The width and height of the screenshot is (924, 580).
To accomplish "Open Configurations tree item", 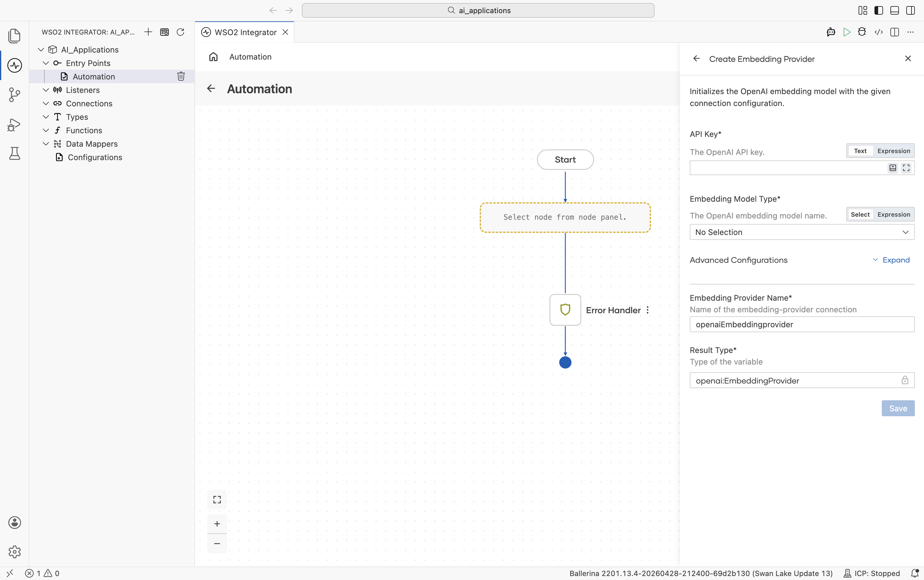I will (x=95, y=157).
